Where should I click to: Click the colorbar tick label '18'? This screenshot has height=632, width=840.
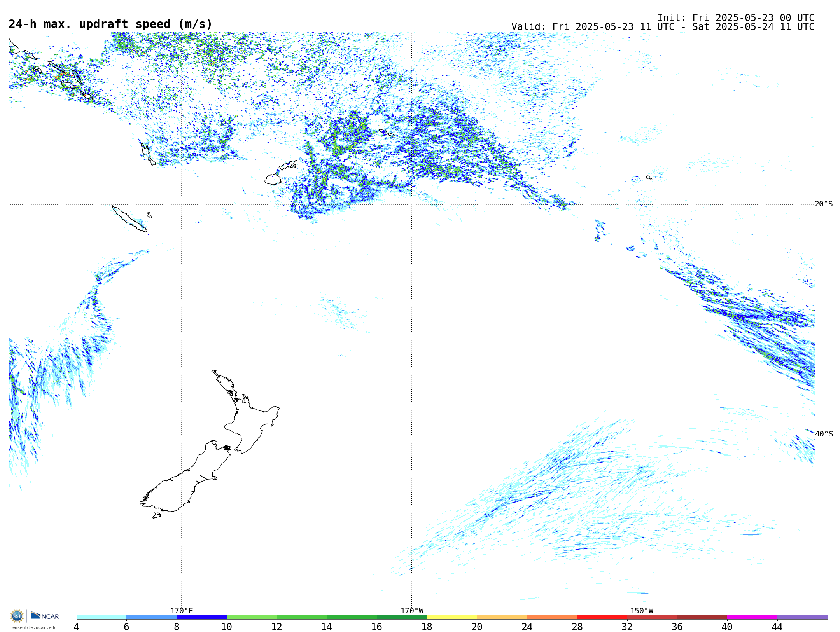coord(427,627)
